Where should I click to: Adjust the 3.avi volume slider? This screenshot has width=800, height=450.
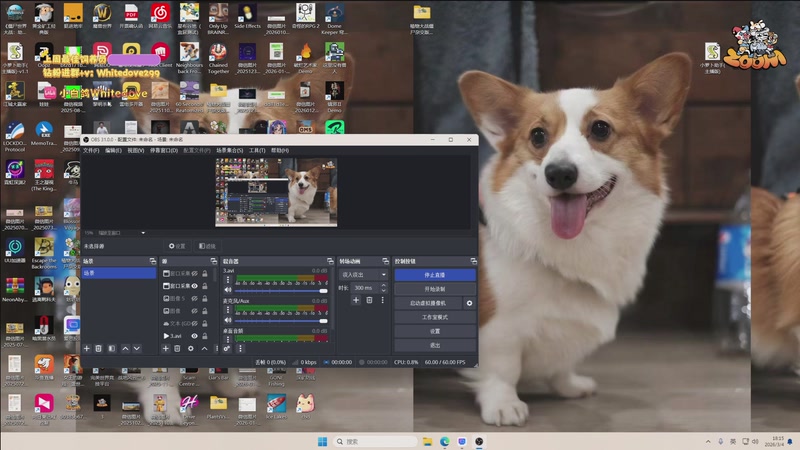point(280,290)
